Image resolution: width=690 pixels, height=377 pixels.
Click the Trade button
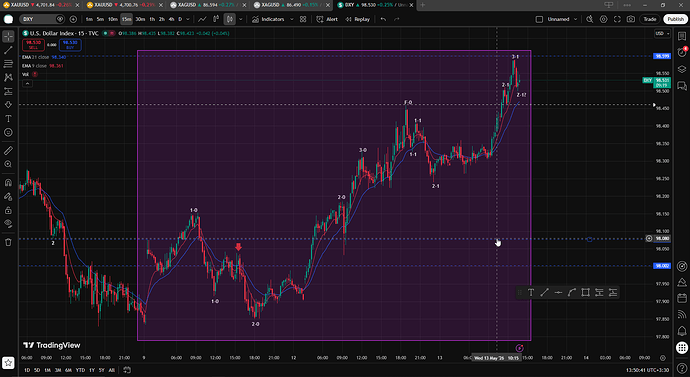pyautogui.click(x=650, y=19)
